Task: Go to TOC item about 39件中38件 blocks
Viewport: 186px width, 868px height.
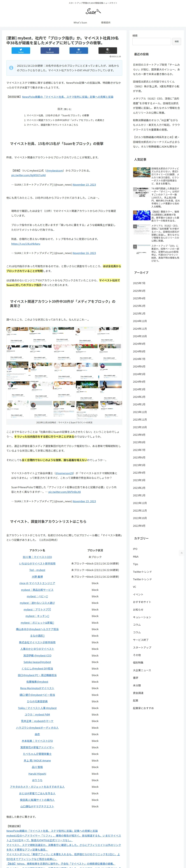Action: (65, 120)
